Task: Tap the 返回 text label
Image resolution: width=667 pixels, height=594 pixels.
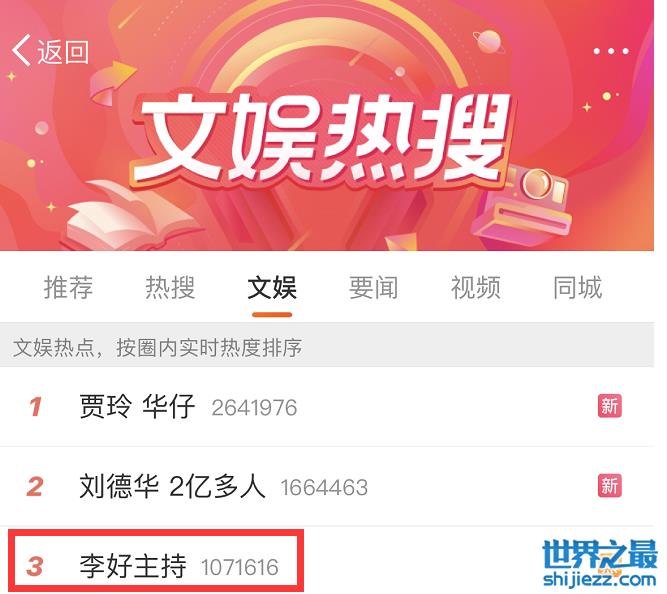Action: [x=63, y=52]
